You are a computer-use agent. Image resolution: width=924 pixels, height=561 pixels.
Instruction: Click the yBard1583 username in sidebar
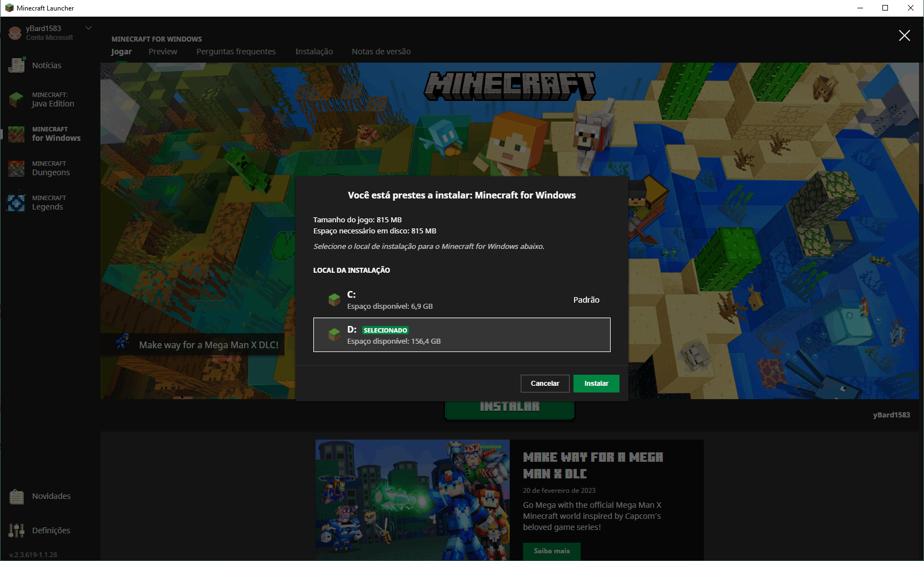tap(43, 28)
